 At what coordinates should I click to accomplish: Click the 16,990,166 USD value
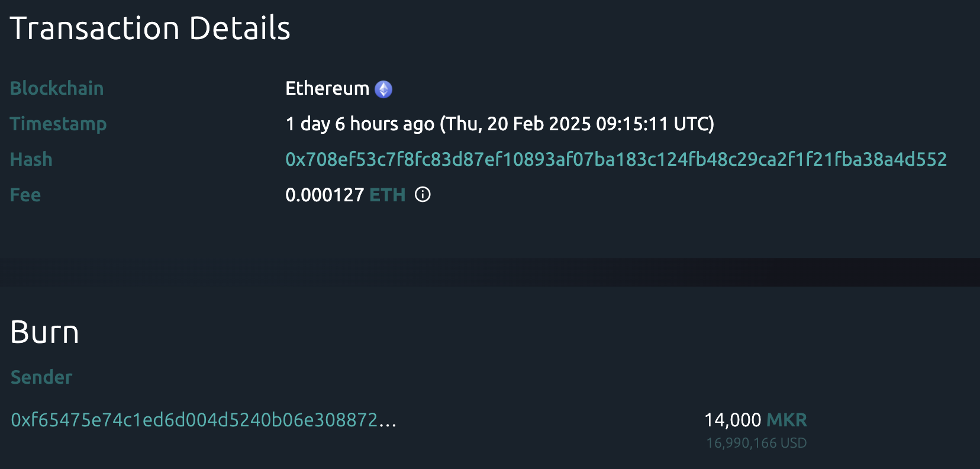[756, 443]
